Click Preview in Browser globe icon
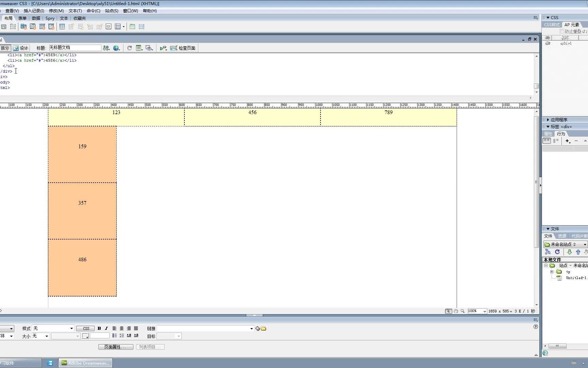588x368 pixels. coord(117,48)
